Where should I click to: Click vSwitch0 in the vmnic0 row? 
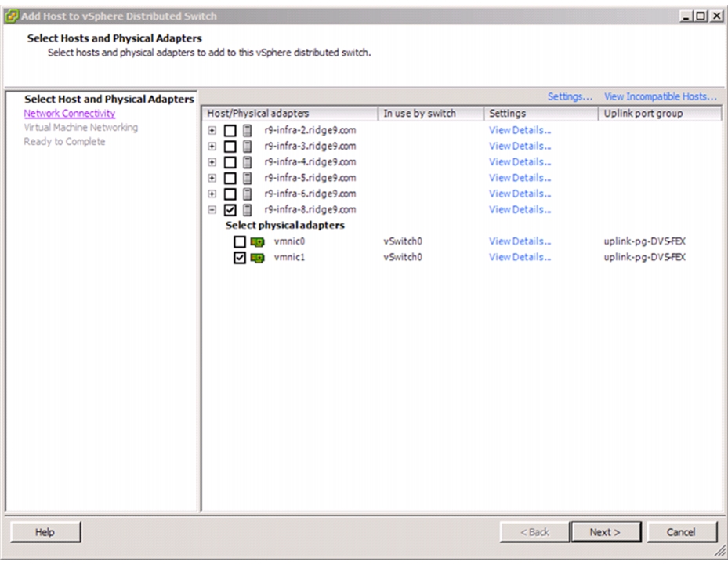click(x=403, y=241)
